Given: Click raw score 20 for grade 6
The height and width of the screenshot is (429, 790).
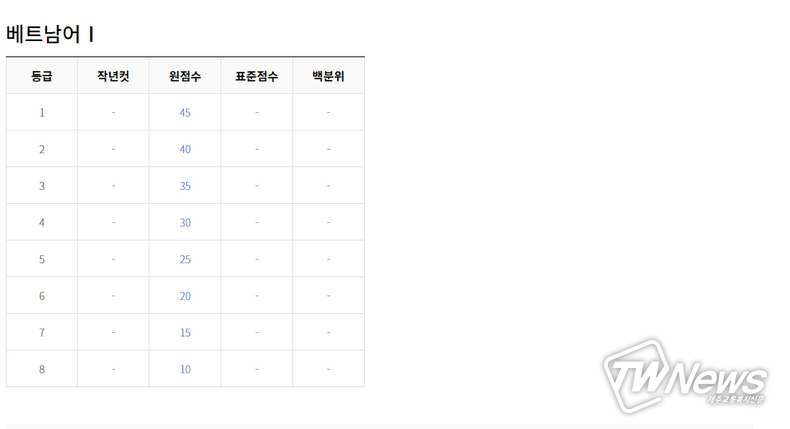Looking at the screenshot, I should tap(185, 296).
